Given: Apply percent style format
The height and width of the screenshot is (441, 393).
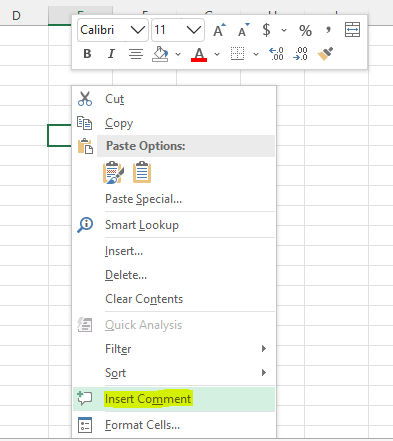Looking at the screenshot, I should pyautogui.click(x=305, y=30).
